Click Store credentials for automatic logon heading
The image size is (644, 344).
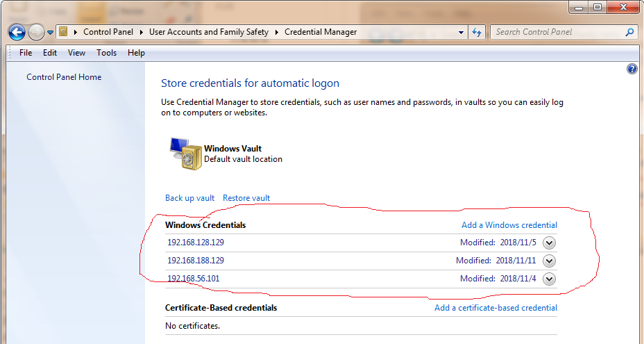pyautogui.click(x=250, y=83)
